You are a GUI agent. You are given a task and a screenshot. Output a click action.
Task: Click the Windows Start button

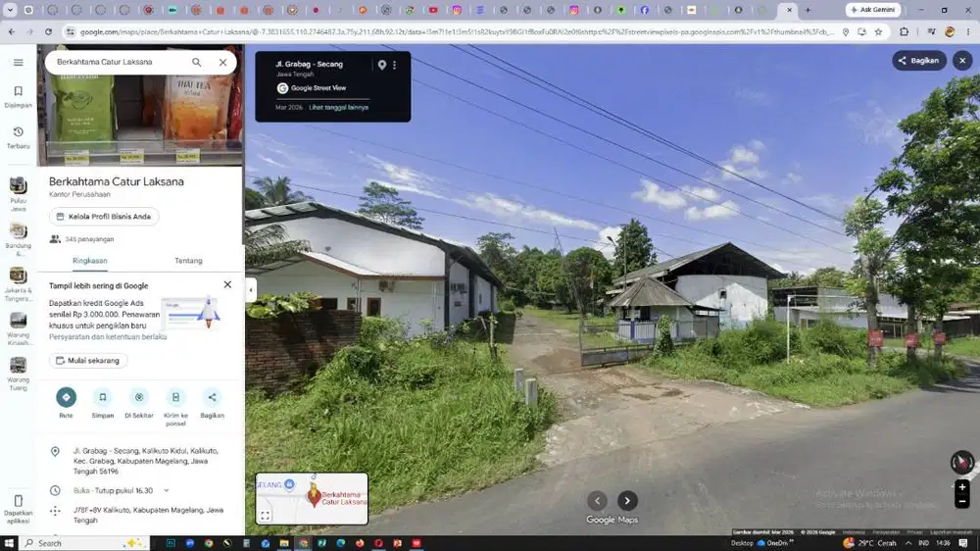(x=10, y=543)
